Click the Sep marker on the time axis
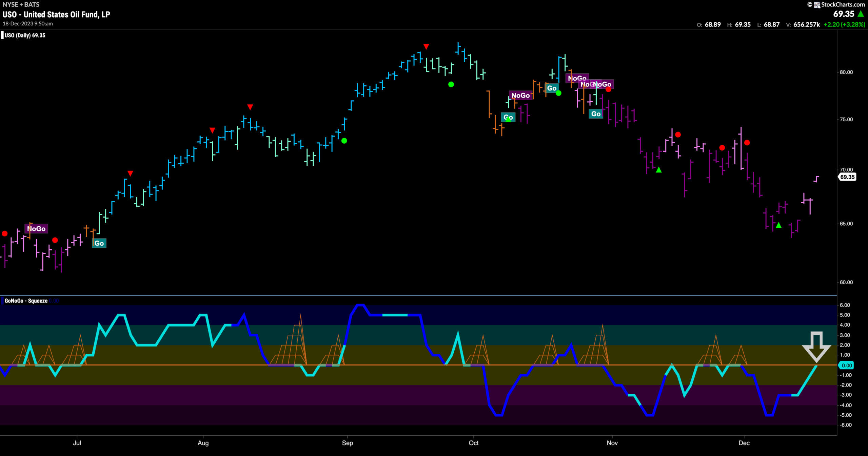The height and width of the screenshot is (456, 868). coord(347,443)
